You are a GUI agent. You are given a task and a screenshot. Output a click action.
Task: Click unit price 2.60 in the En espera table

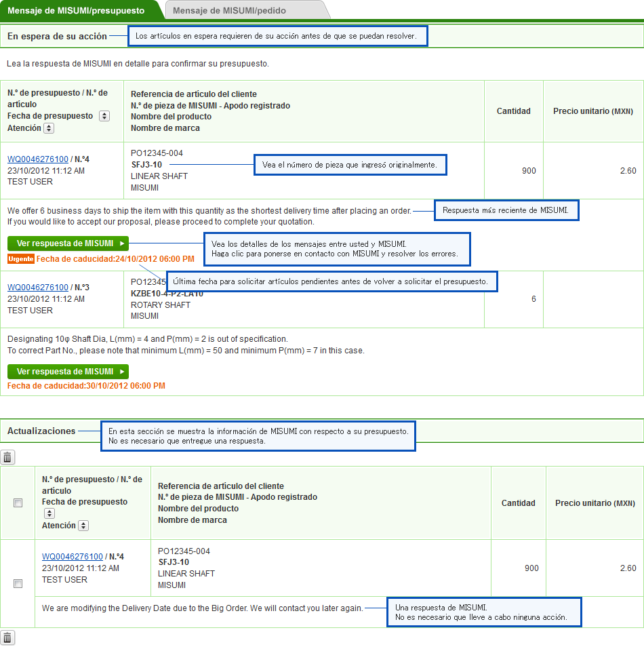[x=628, y=171]
